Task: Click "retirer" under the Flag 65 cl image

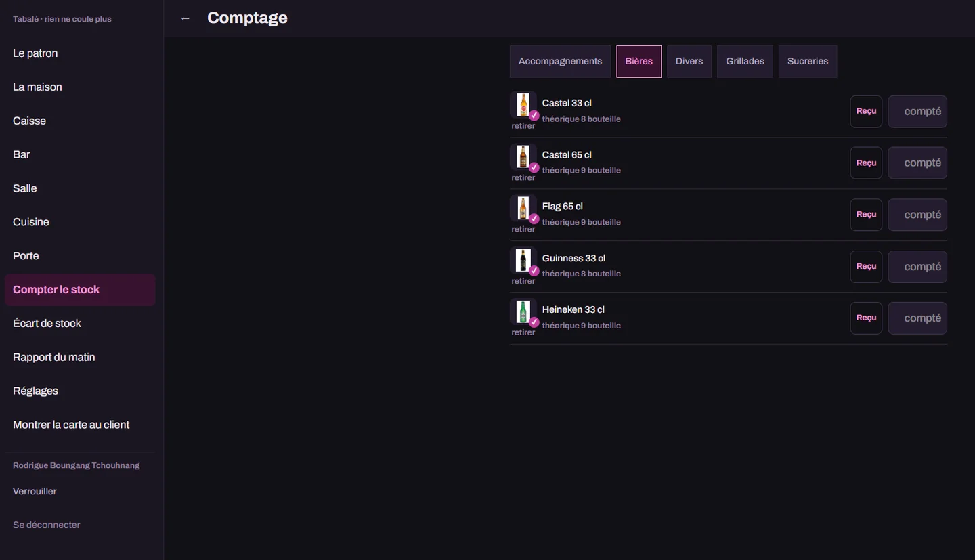Action: [523, 229]
